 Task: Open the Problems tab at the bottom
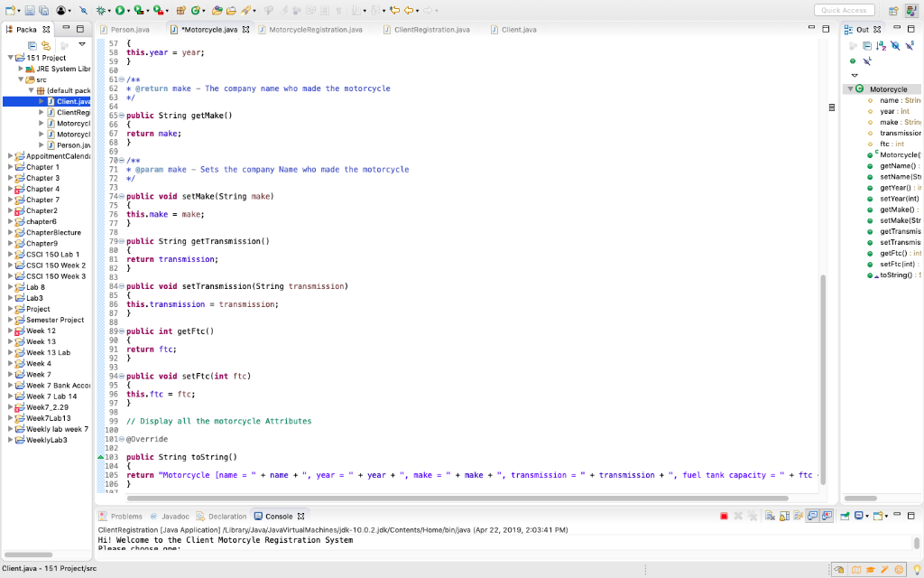[x=126, y=517]
